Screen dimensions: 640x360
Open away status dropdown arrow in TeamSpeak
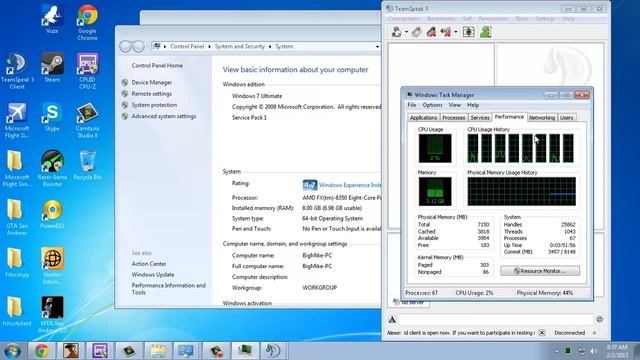[407, 32]
